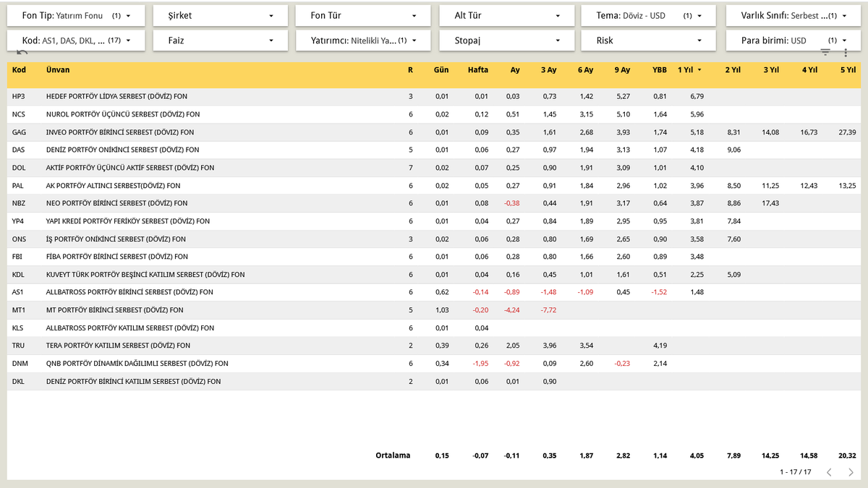Go to the next table page arrow
This screenshot has width=868, height=488.
point(851,472)
